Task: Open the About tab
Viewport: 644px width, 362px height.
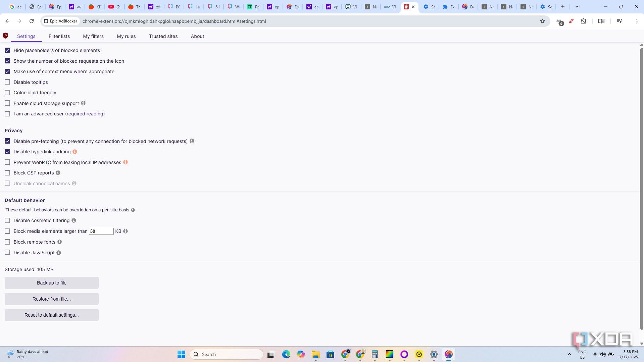Action: click(x=197, y=36)
